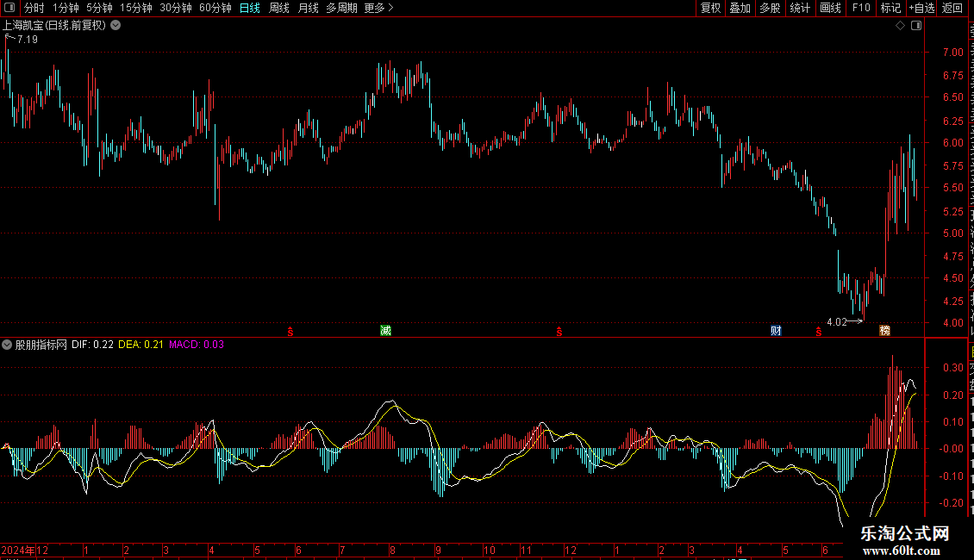Image resolution: width=974 pixels, height=560 pixels.
Task: Click the 4.02 low price label
Action: coord(837,321)
